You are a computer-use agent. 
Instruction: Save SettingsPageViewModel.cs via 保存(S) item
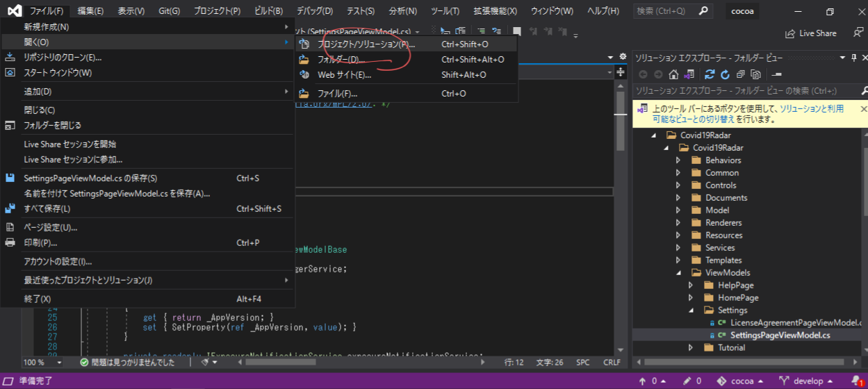[x=147, y=178]
